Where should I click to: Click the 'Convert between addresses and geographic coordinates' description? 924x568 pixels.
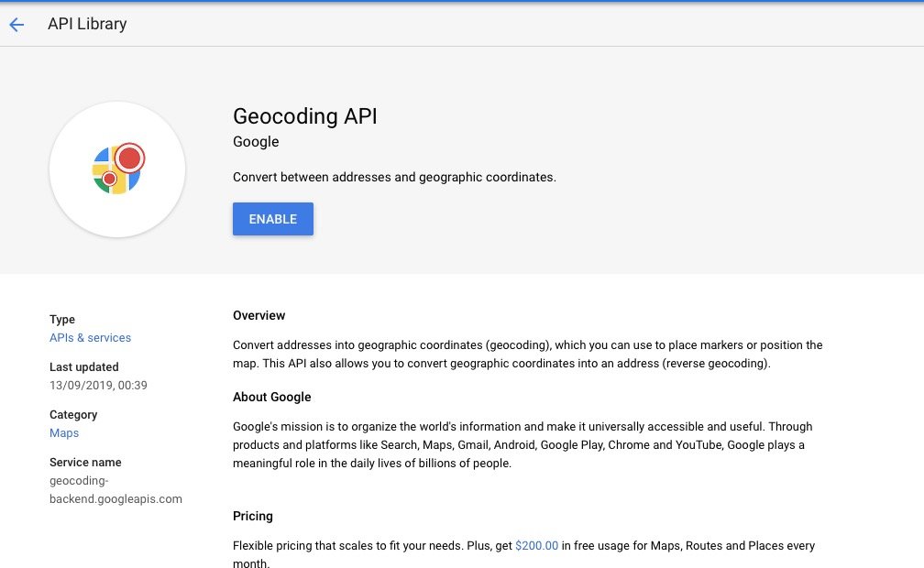(x=394, y=178)
